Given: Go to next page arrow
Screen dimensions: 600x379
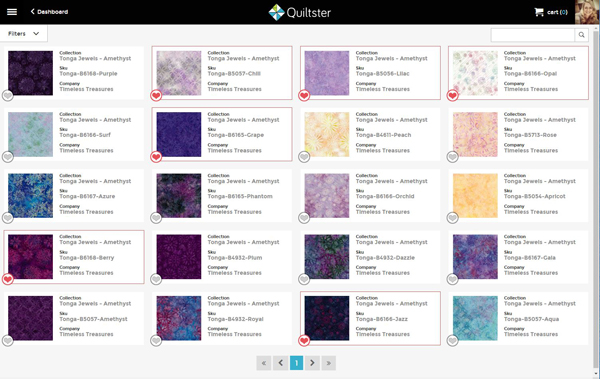Looking at the screenshot, I should [x=312, y=363].
